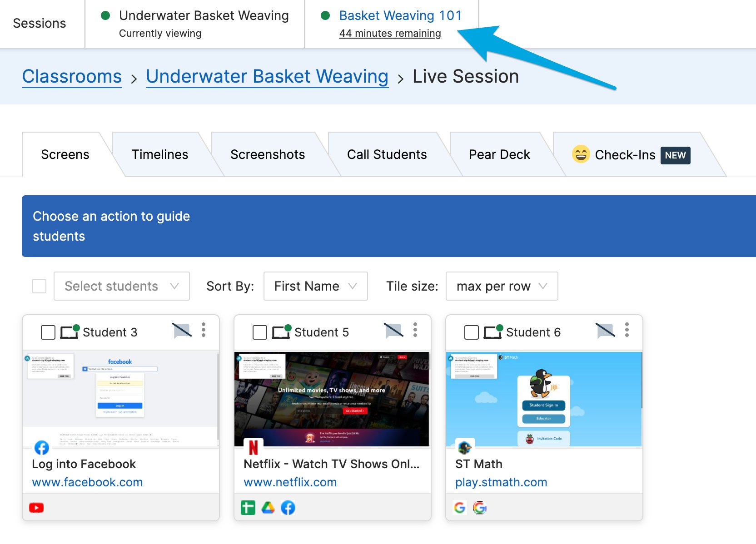
Task: Click the NEW badge on Check-Ins
Action: [x=675, y=155]
